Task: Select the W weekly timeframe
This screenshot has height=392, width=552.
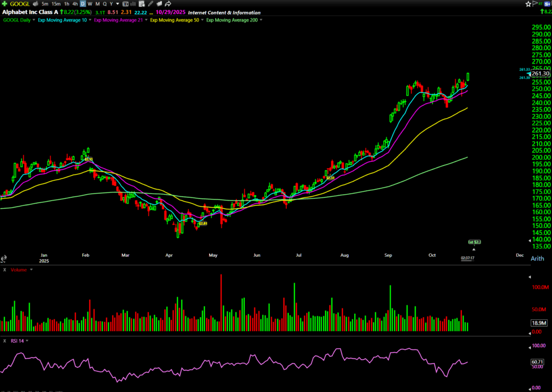Action: tap(90, 4)
